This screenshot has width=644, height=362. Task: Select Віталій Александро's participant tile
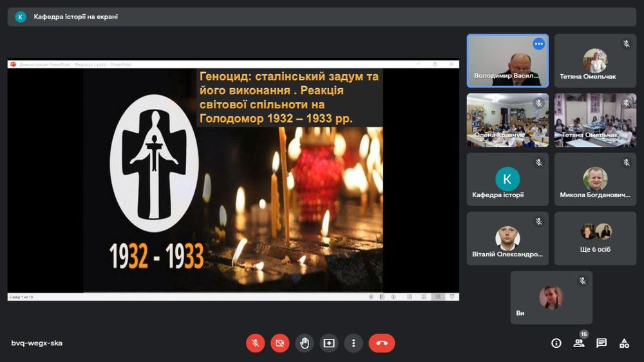click(507, 238)
